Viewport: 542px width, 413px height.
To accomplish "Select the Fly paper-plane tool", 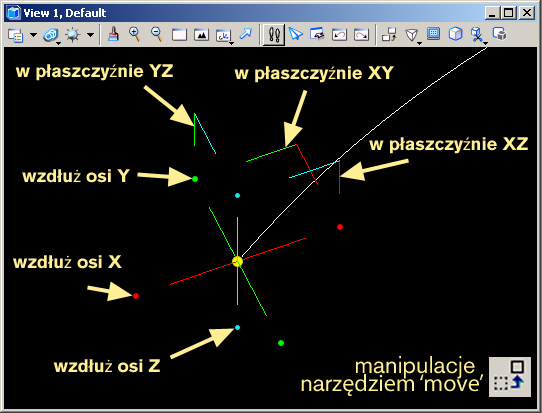I will 296,35.
